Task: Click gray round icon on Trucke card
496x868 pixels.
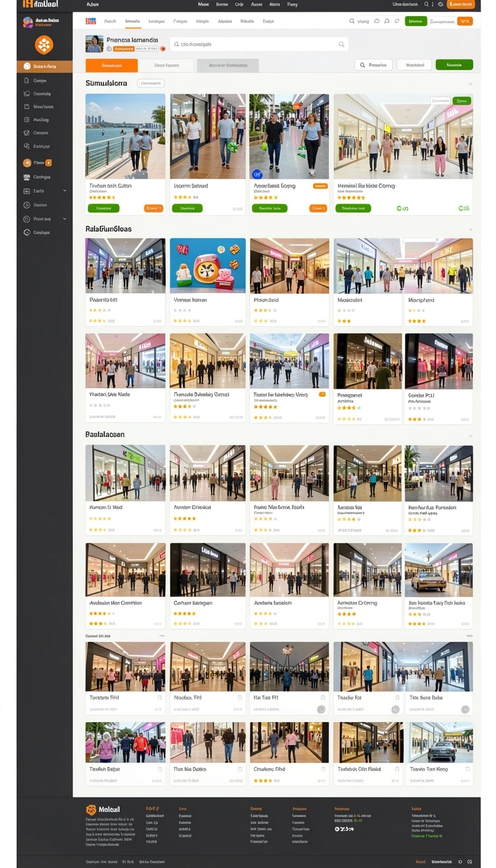Action: pyautogui.click(x=396, y=709)
